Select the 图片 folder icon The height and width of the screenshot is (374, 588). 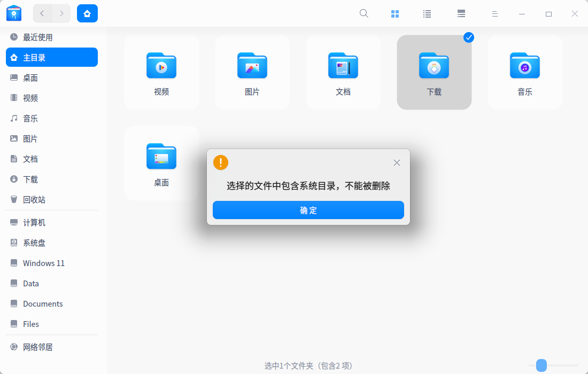(252, 66)
